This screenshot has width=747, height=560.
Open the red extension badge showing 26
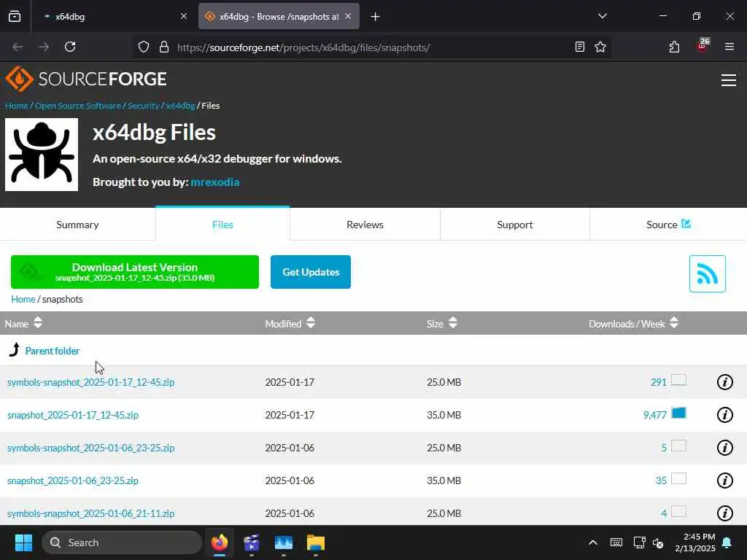702,46
